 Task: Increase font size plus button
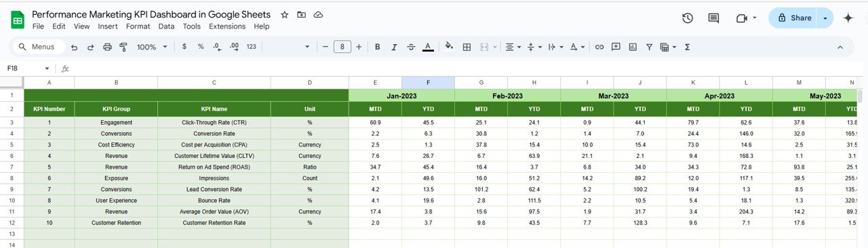tap(359, 47)
